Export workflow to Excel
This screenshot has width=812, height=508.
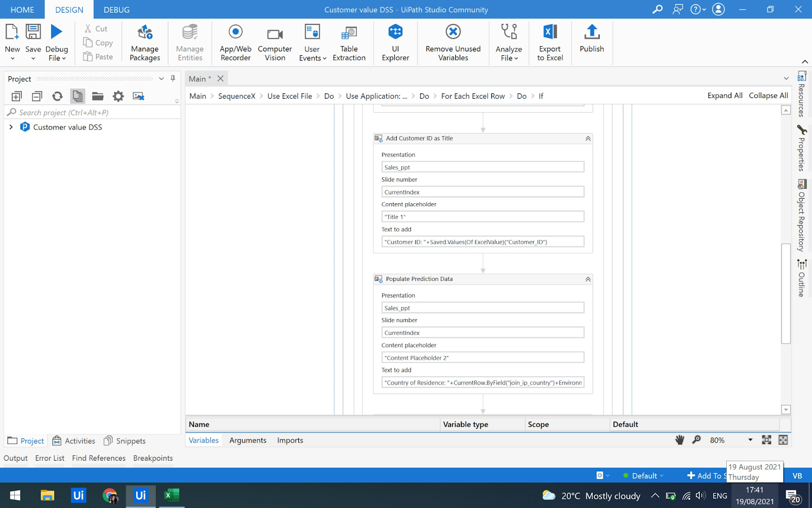click(x=550, y=43)
